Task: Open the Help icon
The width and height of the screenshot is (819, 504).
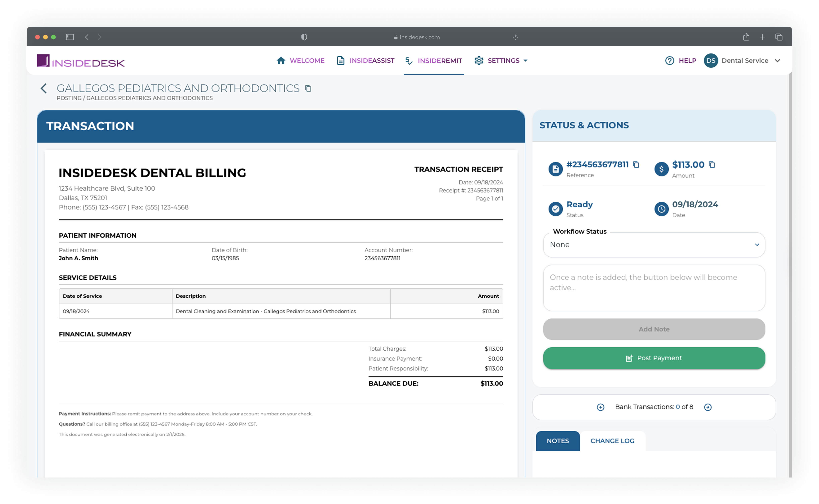Action: coord(669,61)
